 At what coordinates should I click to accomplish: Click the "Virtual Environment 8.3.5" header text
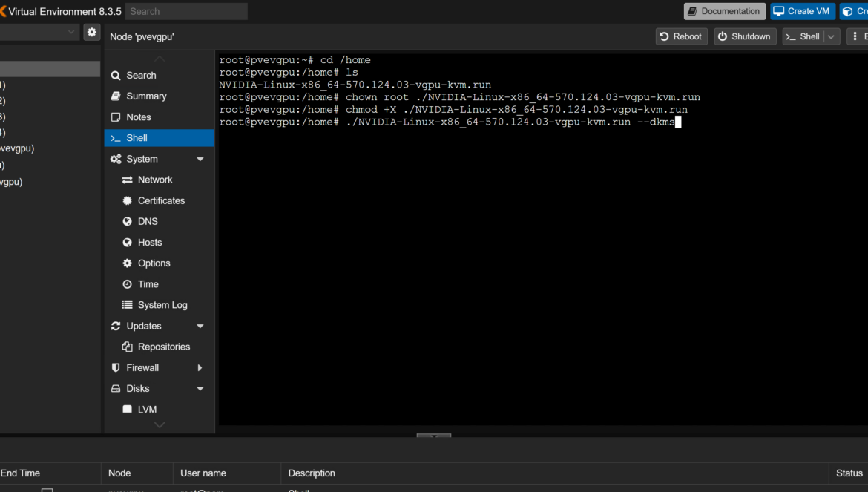(x=65, y=11)
